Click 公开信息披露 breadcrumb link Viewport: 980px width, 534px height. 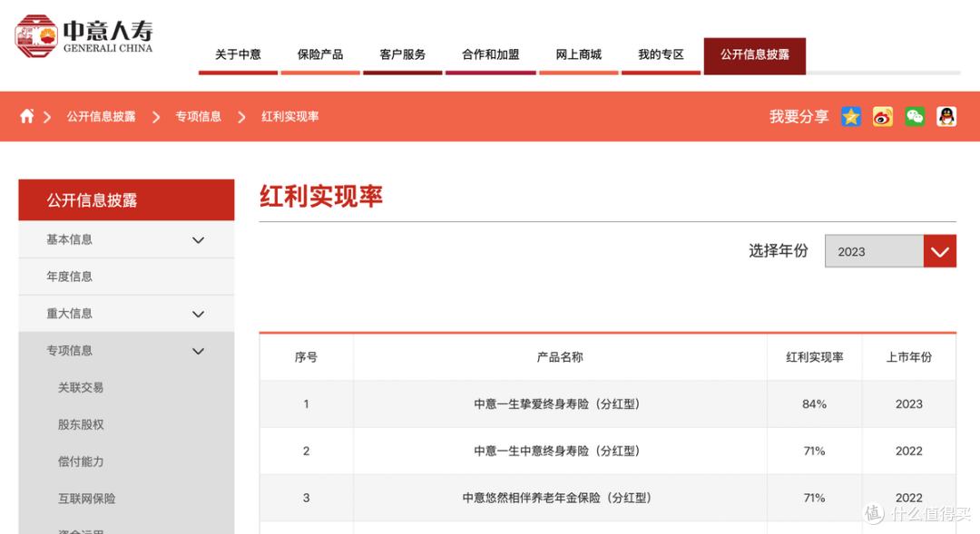click(x=102, y=117)
